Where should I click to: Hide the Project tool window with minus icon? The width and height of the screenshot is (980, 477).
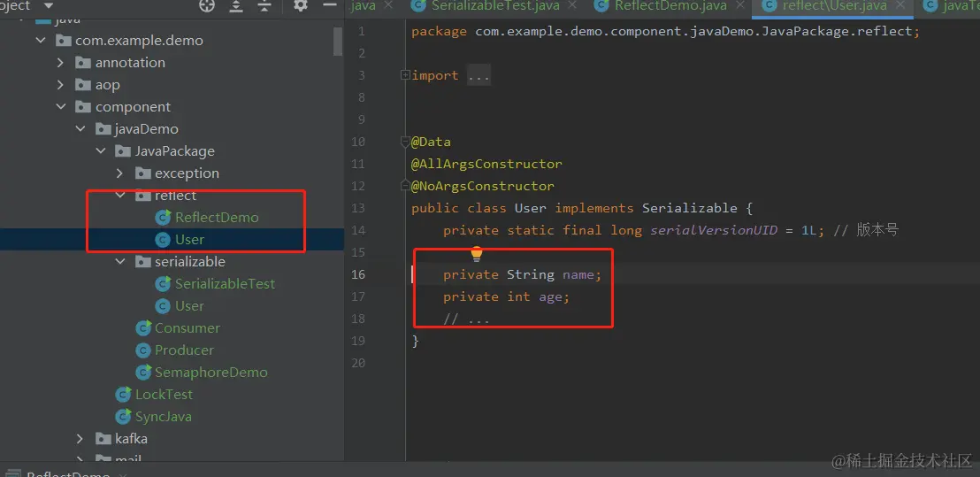[329, 5]
